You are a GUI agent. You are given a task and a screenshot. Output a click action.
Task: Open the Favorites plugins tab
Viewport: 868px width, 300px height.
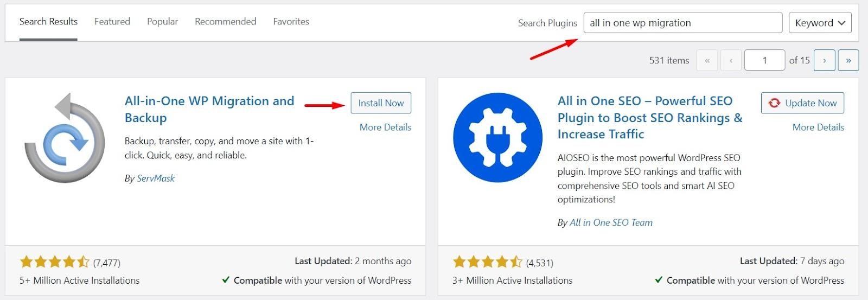click(x=291, y=22)
